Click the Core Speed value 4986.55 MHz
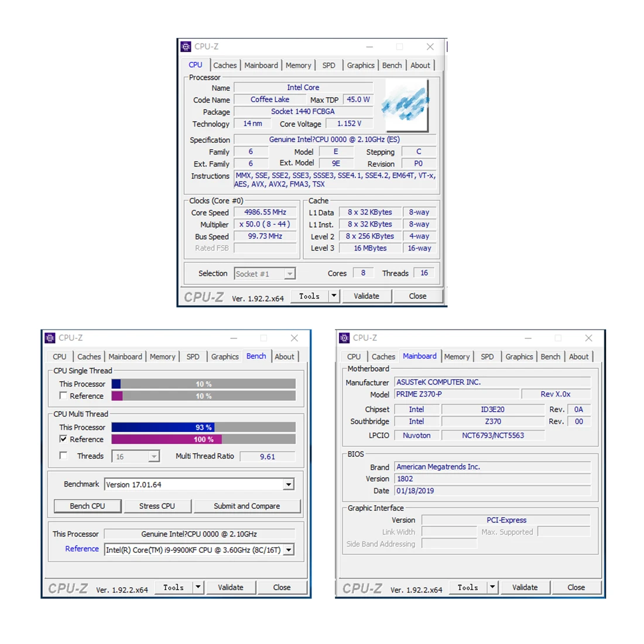 (x=265, y=212)
